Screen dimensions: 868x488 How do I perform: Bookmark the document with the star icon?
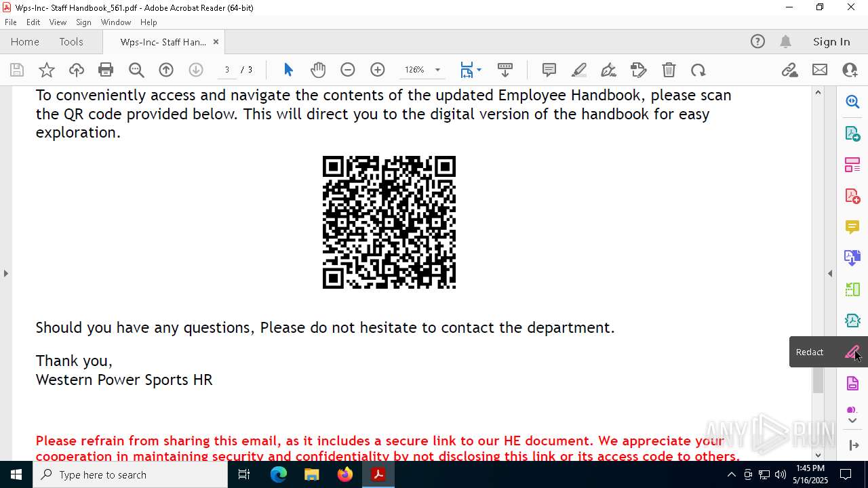47,70
